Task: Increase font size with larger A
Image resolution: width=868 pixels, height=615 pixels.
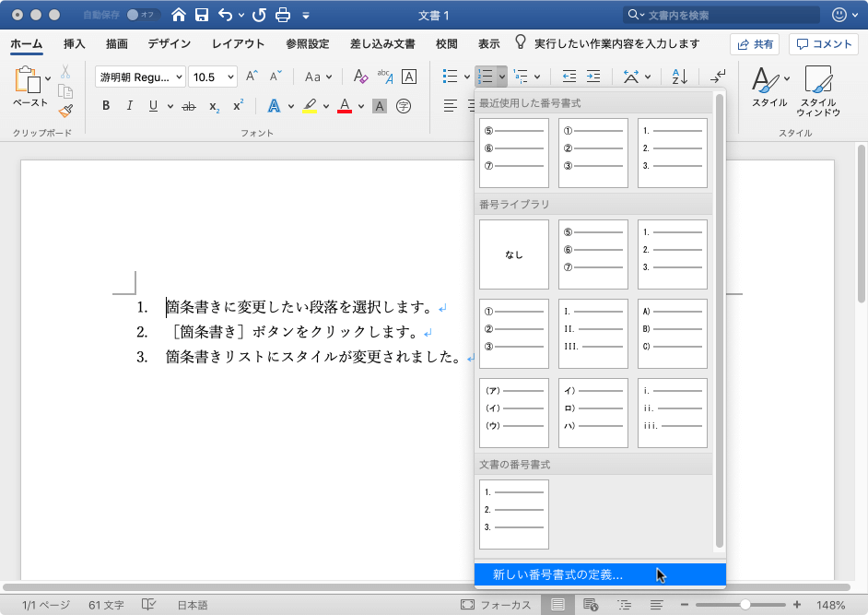Action: pos(252,77)
